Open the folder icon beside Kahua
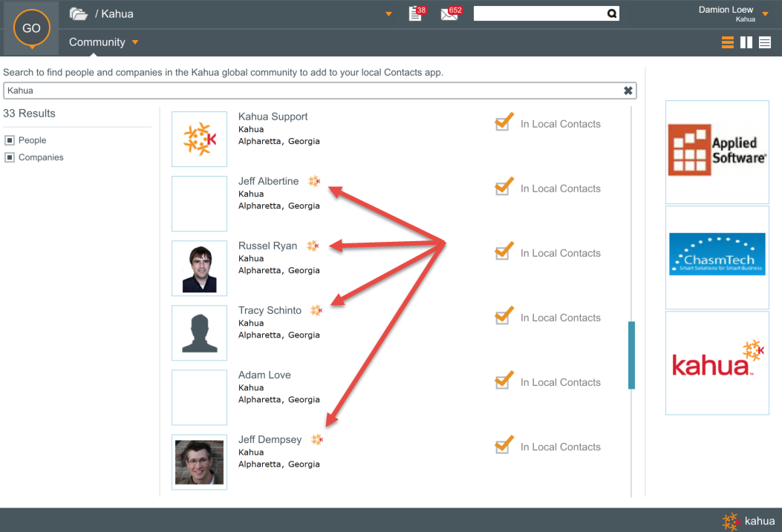Image resolution: width=782 pixels, height=532 pixels. [78, 13]
